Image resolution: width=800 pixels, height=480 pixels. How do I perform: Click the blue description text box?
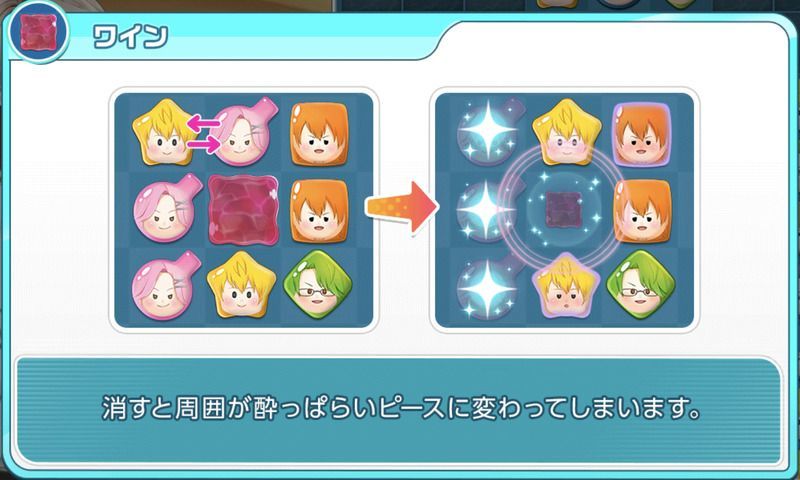click(398, 411)
